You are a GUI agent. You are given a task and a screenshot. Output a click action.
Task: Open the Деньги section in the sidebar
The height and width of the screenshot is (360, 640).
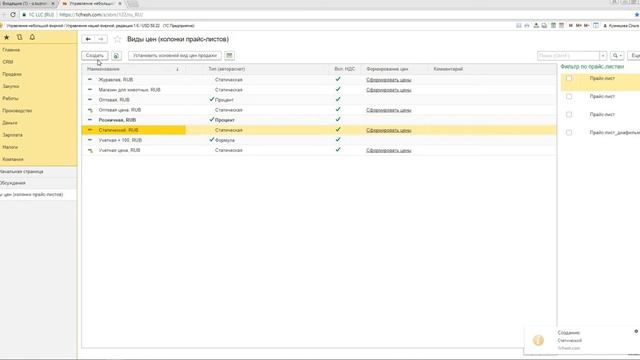coord(10,123)
